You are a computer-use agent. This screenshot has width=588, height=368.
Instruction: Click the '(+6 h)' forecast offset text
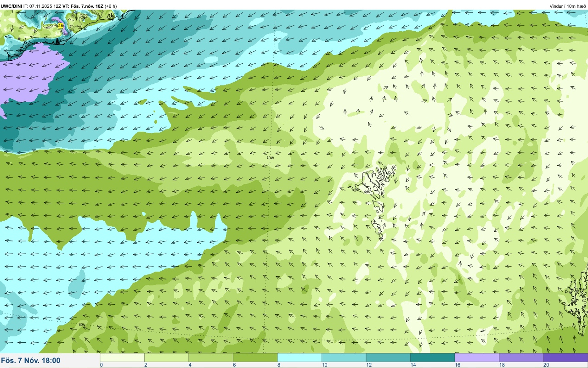(x=111, y=6)
